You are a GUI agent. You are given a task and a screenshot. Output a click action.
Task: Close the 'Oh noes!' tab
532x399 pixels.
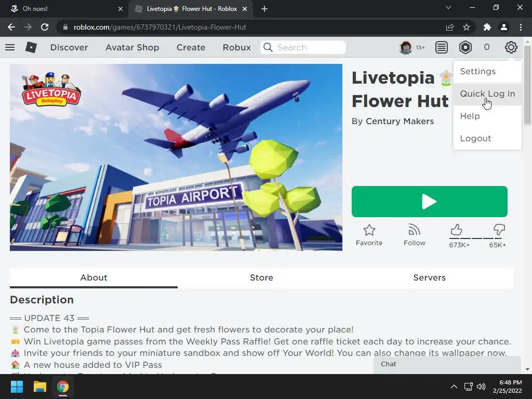click(x=121, y=9)
